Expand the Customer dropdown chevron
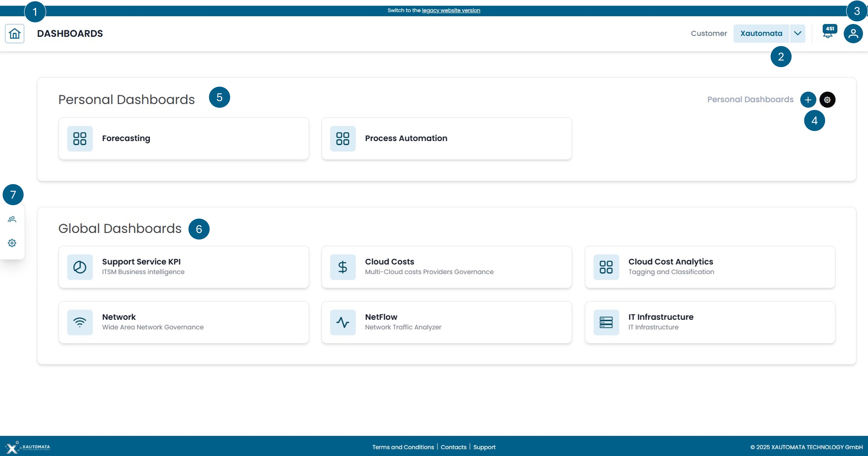The width and height of the screenshot is (868, 456). point(798,33)
